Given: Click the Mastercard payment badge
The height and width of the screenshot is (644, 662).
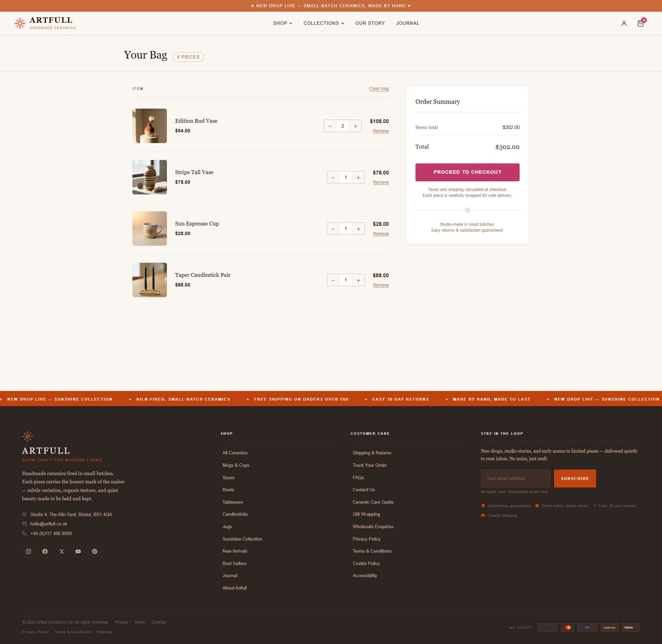Looking at the screenshot, I should click(568, 627).
